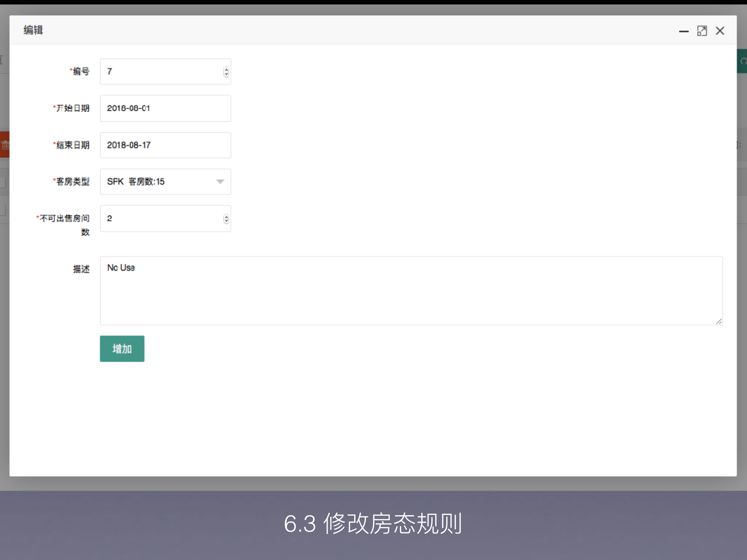Decrement 不可出售房间数 spinner down arrow
This screenshot has width=747, height=560.
pos(226,221)
